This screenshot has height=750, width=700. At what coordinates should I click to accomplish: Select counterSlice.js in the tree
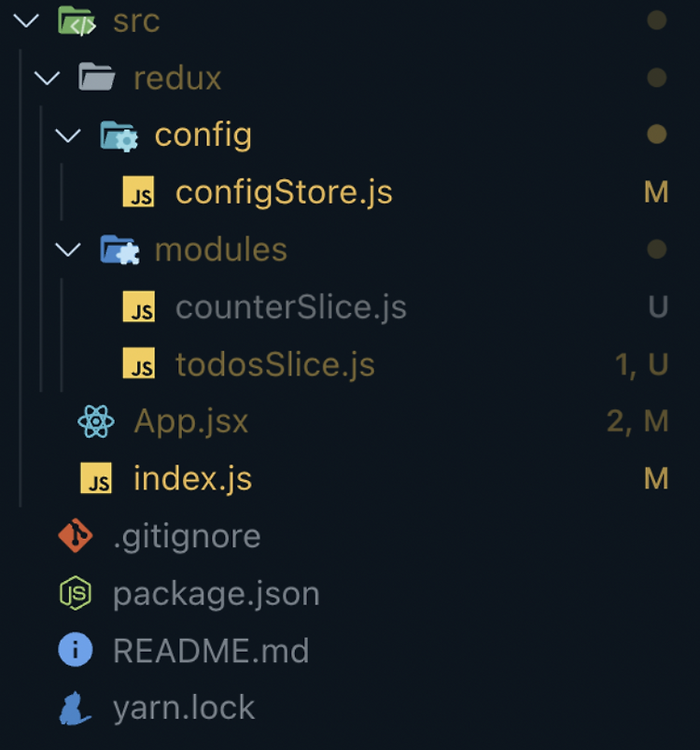click(289, 307)
